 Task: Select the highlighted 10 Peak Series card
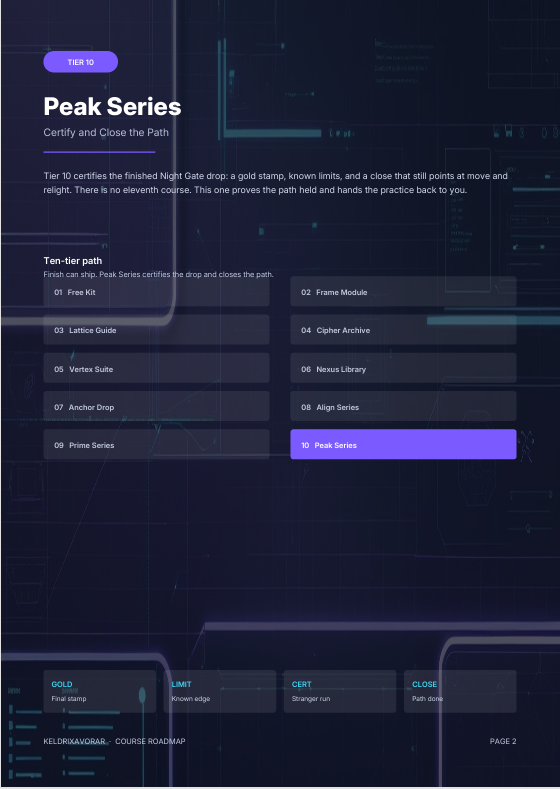[x=403, y=445]
